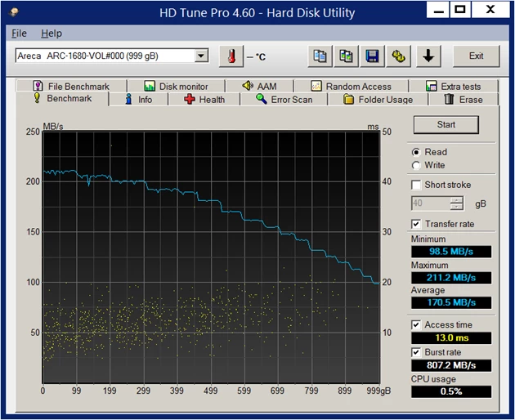Open the Help menu
Viewport: 515px width, 420px height.
(x=51, y=34)
